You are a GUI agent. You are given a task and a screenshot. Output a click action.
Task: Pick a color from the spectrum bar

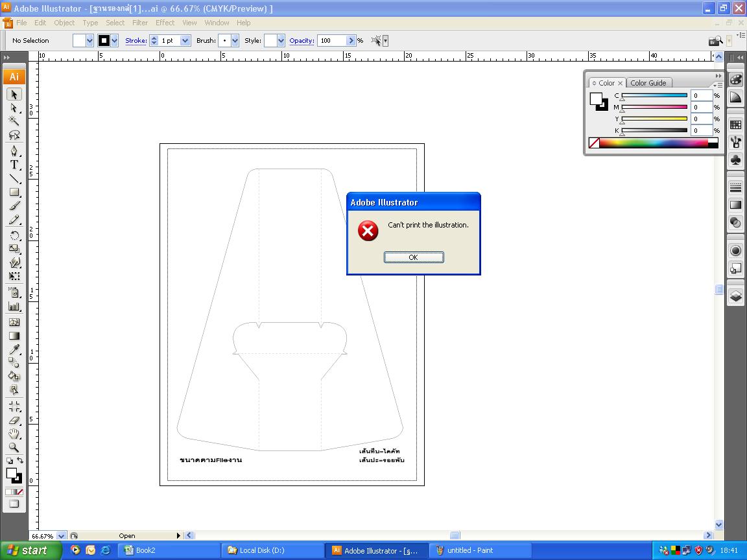(654, 143)
